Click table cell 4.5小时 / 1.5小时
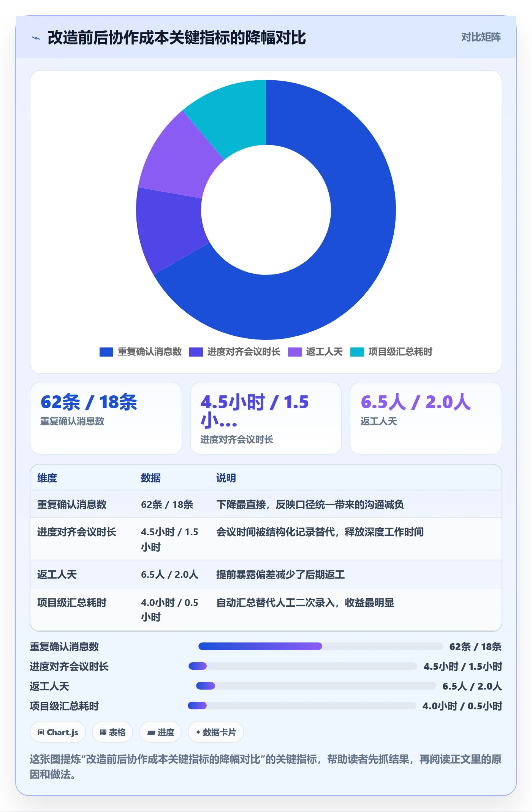The width and height of the screenshot is (532, 812). (x=170, y=539)
